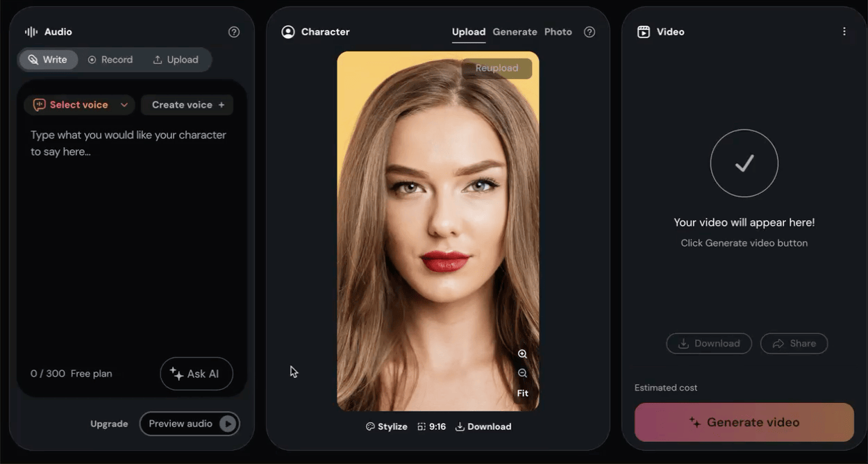The width and height of the screenshot is (868, 464).
Task: Open the 9:16 aspect ratio selector
Action: [x=431, y=426]
